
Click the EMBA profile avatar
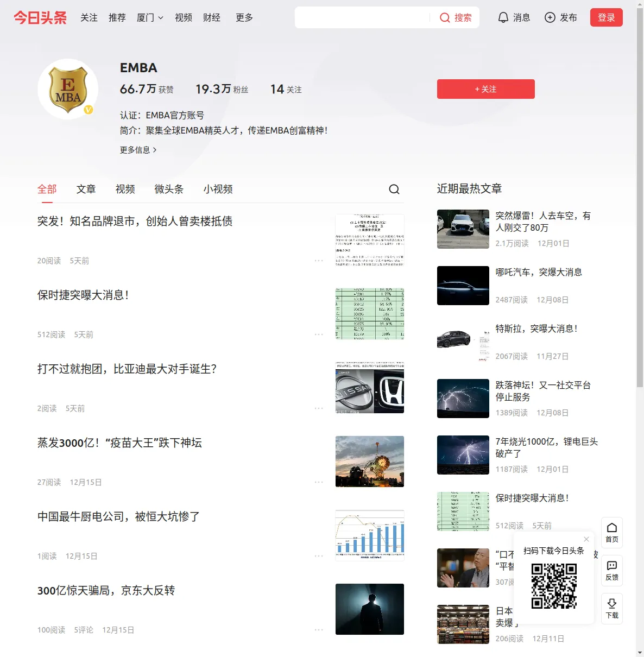tap(68, 89)
